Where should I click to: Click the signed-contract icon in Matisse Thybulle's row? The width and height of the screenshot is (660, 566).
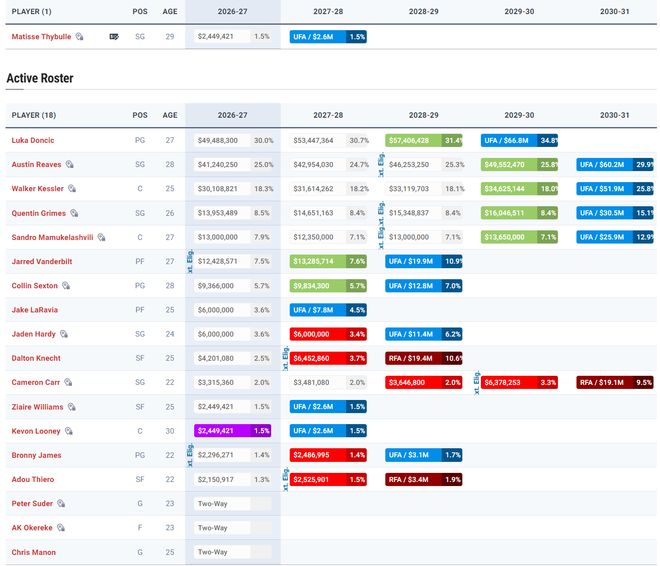click(114, 37)
